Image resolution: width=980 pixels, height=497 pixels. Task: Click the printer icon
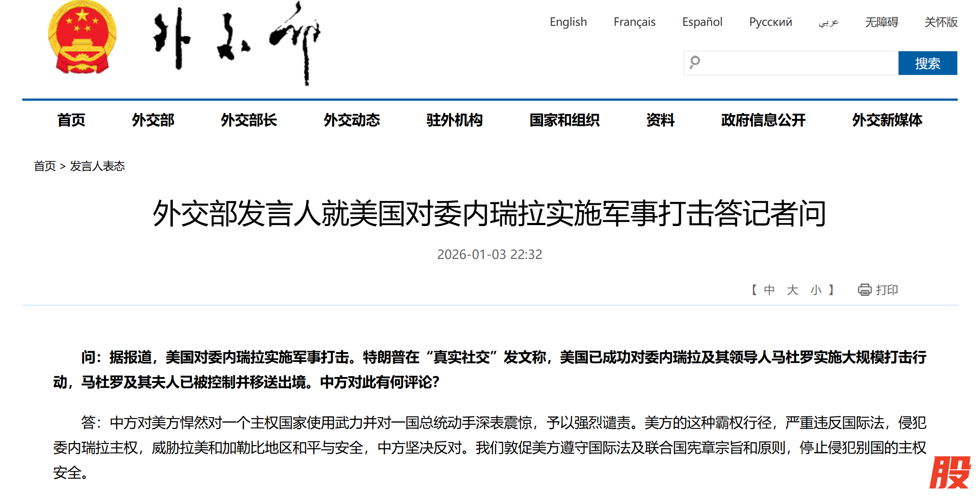865,290
